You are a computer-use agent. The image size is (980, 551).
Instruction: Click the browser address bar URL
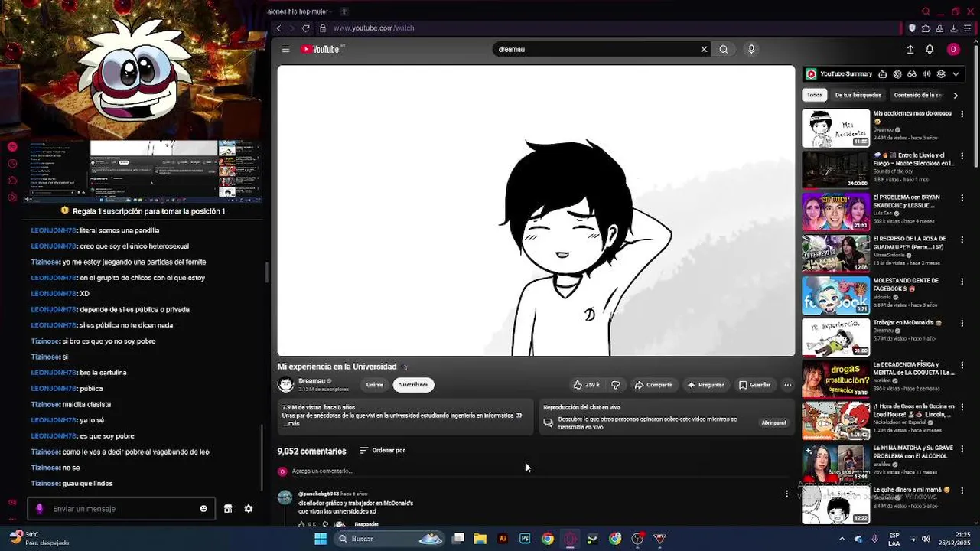(374, 28)
